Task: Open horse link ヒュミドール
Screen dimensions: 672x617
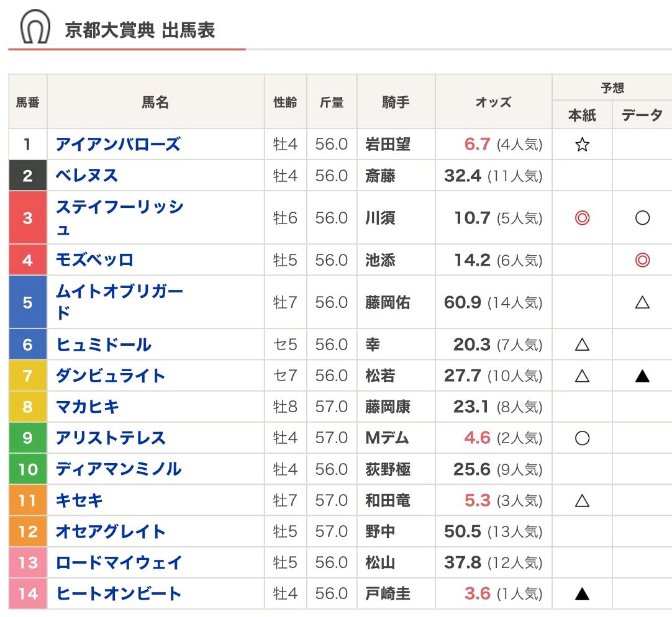Action: click(104, 345)
